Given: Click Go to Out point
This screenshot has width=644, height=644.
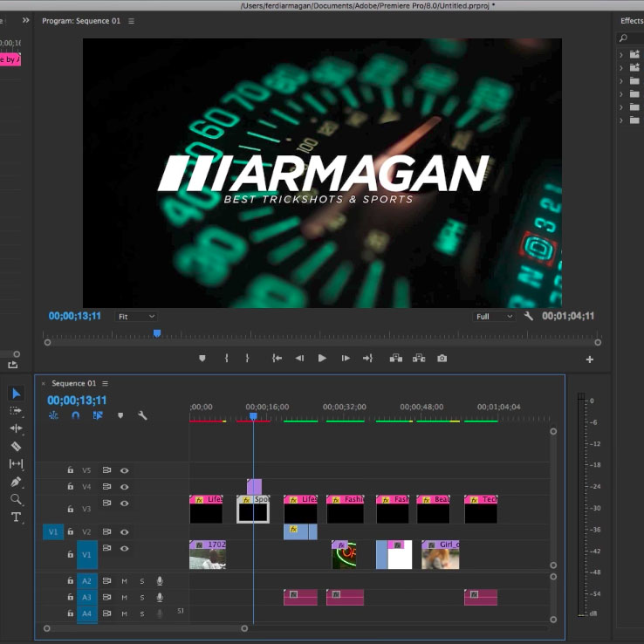Looking at the screenshot, I should pos(367,358).
